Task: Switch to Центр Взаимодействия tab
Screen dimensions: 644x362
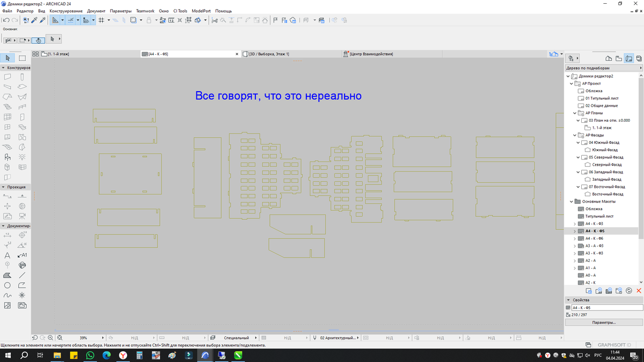Action: [x=392, y=54]
